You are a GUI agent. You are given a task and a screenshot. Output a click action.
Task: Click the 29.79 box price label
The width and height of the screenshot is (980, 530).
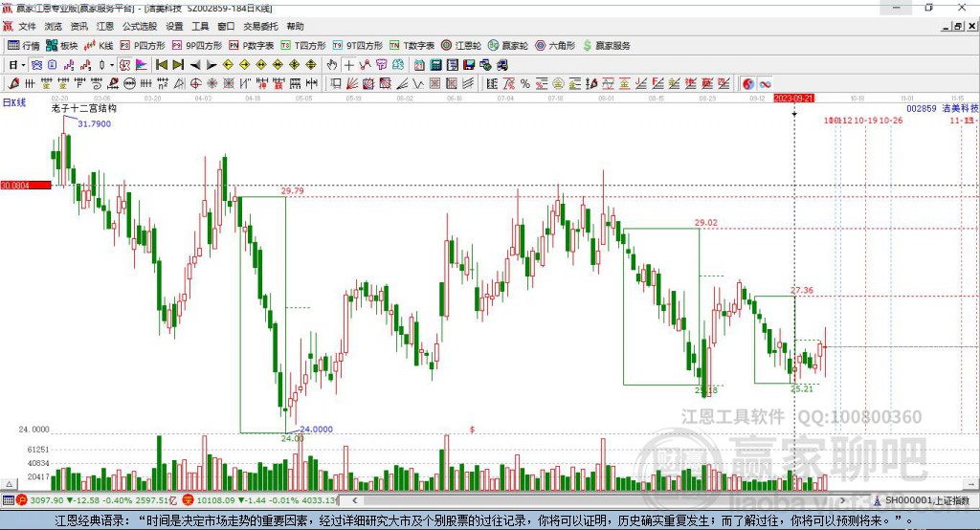coord(293,190)
